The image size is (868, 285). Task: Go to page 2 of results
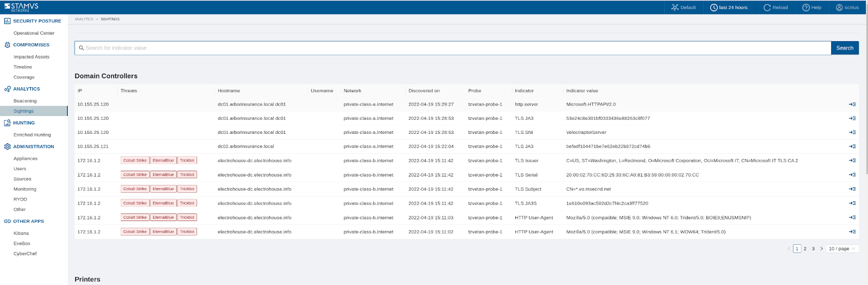point(805,249)
